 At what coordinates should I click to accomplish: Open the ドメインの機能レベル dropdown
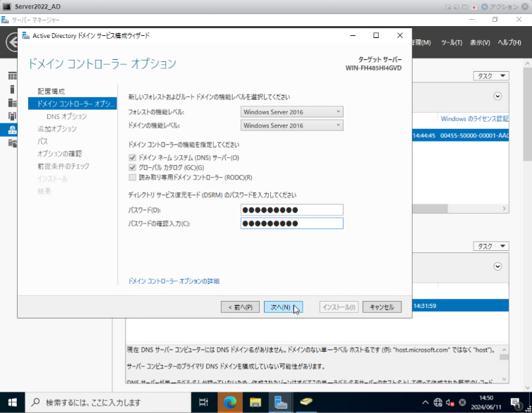click(292, 125)
